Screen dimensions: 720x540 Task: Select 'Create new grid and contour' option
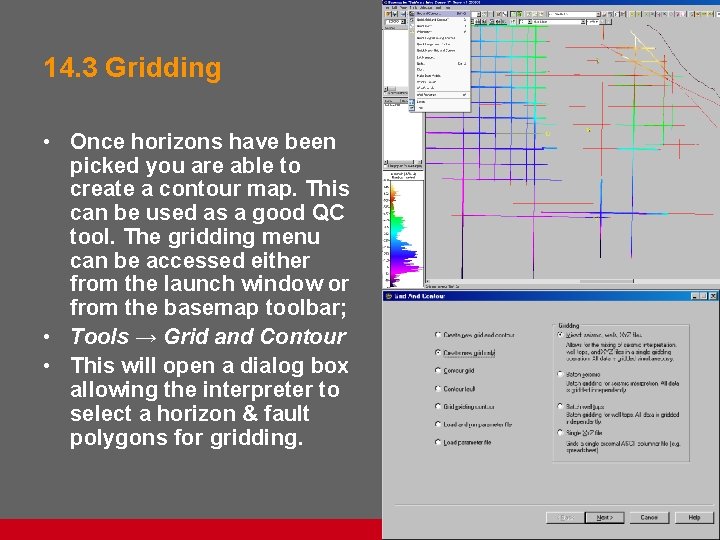click(x=474, y=335)
